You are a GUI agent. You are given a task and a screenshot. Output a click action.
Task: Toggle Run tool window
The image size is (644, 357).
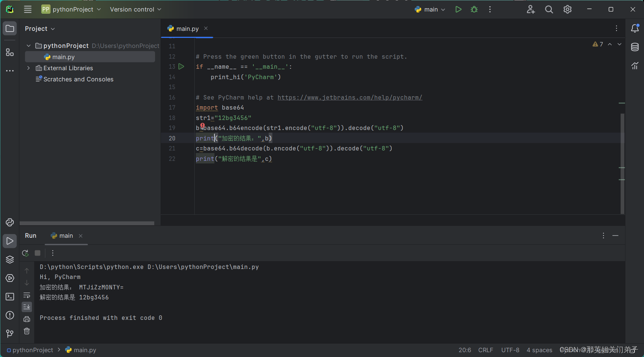pyautogui.click(x=10, y=241)
